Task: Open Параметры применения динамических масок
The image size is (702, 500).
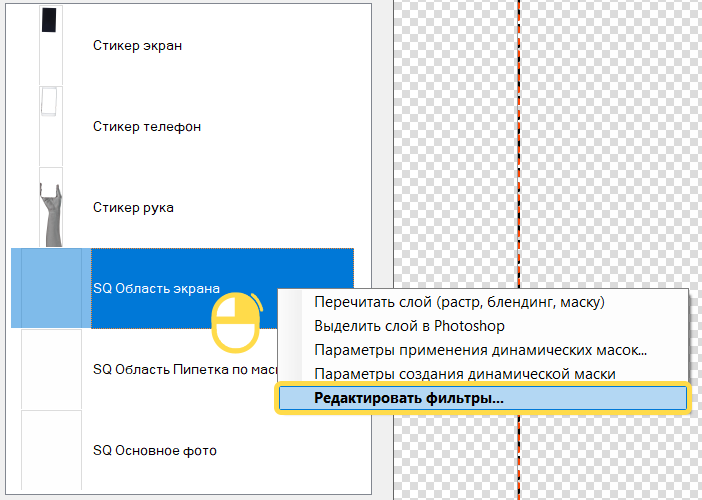Action: [480, 350]
